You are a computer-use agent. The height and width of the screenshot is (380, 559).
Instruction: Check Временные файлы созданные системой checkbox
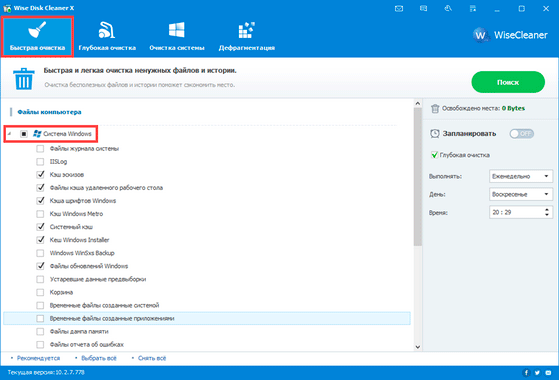click(x=40, y=305)
